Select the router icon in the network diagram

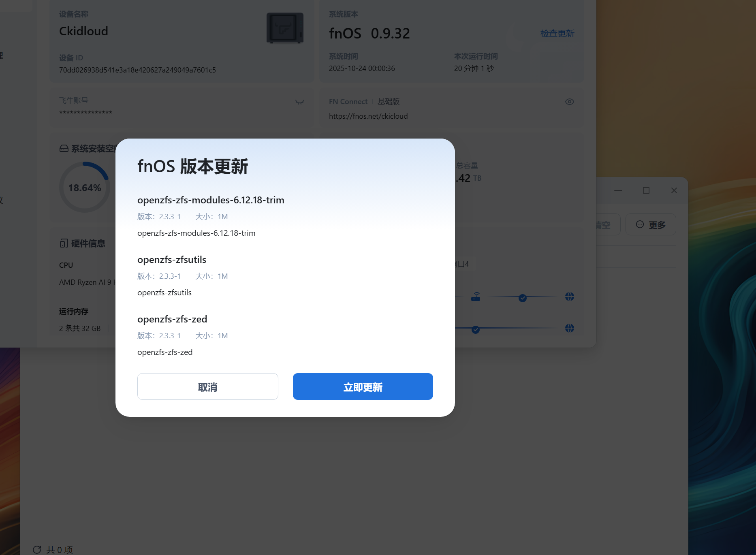pos(476,297)
